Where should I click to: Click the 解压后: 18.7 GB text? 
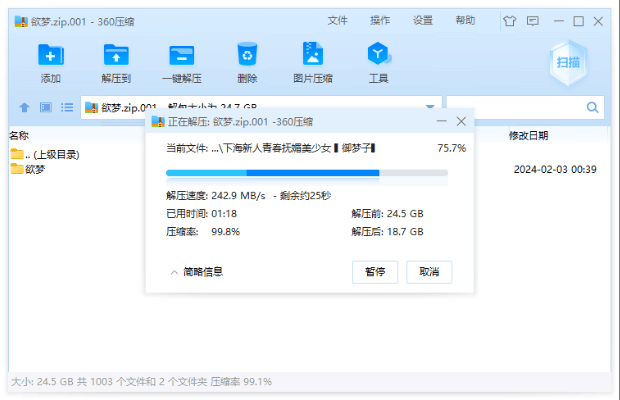point(387,232)
